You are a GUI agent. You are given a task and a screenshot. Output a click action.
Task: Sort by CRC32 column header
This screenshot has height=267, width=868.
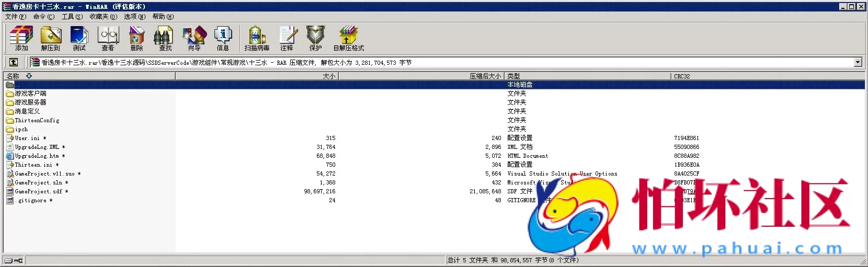point(768,76)
